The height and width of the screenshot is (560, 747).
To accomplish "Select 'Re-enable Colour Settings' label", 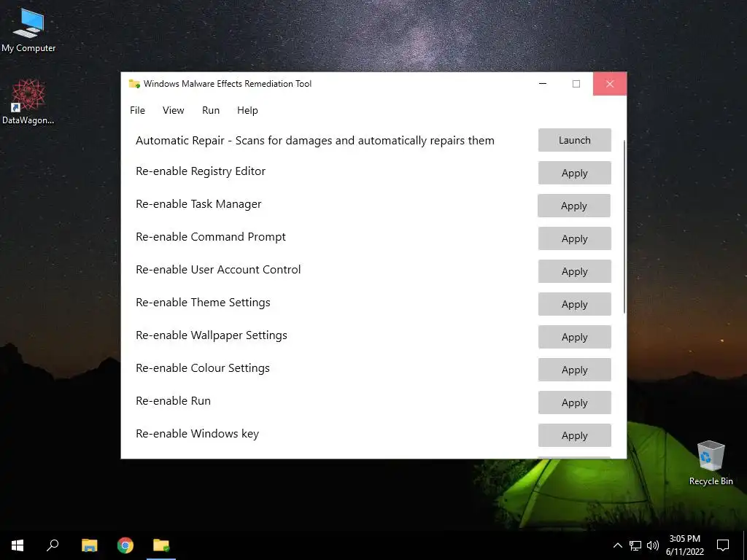I will click(203, 368).
